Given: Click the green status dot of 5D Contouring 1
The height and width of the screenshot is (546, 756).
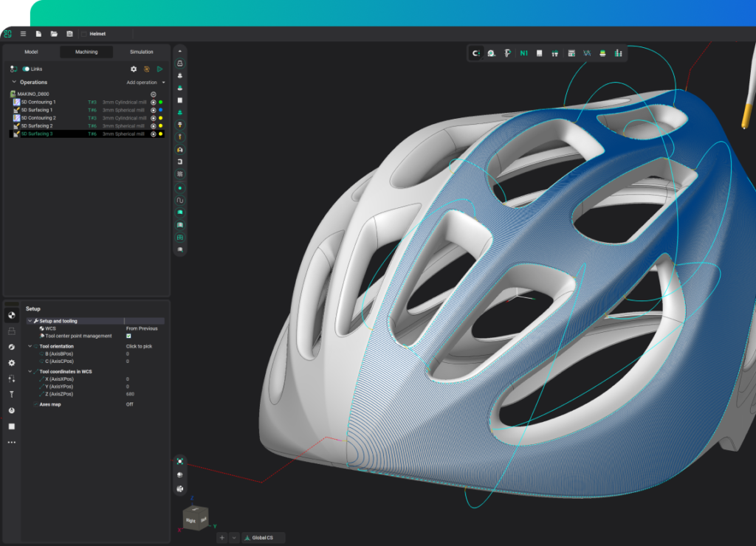Looking at the screenshot, I should [x=161, y=102].
